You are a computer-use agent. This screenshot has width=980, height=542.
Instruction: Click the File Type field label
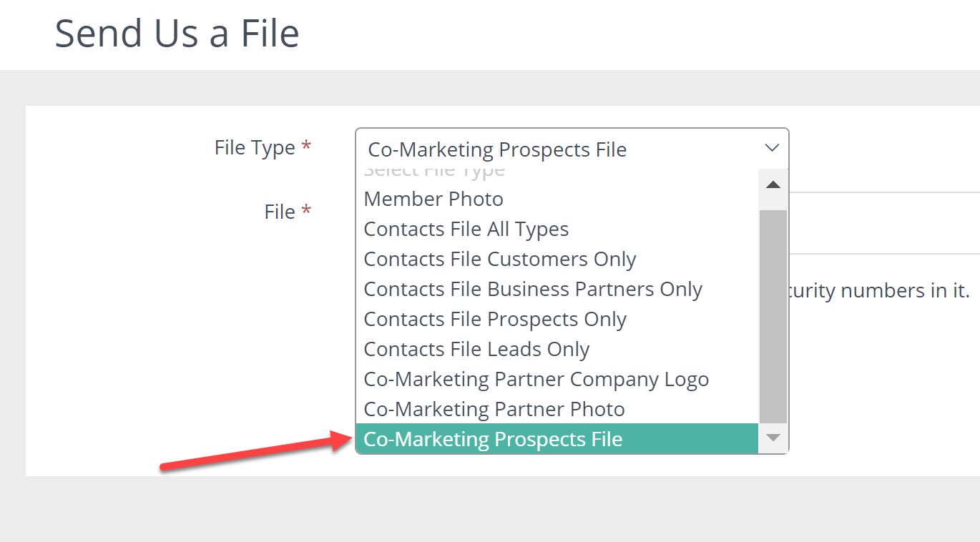pos(255,147)
